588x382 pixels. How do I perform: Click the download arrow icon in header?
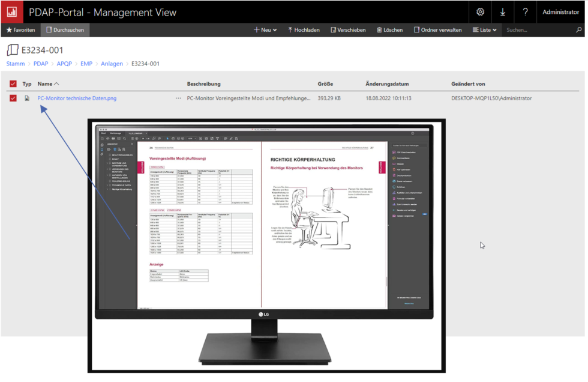point(502,12)
